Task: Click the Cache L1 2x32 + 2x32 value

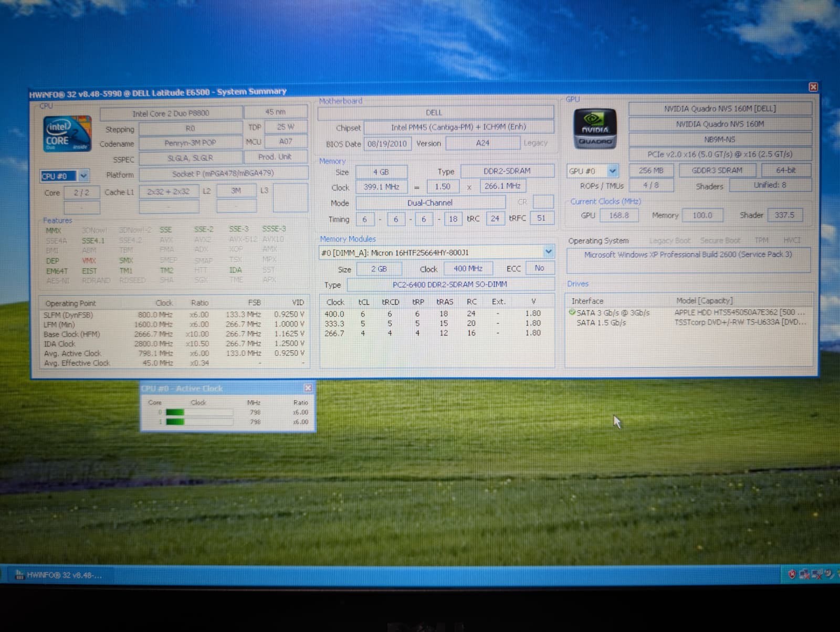Action: coord(169,192)
